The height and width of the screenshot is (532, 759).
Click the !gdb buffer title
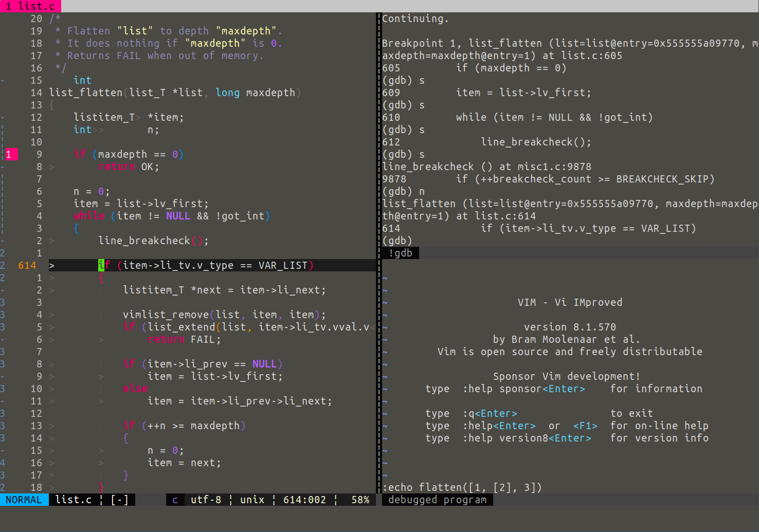(x=401, y=252)
